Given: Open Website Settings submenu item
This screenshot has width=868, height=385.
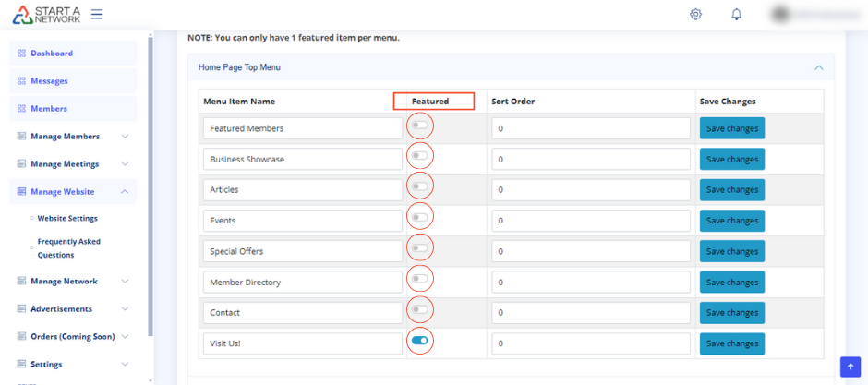Looking at the screenshot, I should (67, 219).
